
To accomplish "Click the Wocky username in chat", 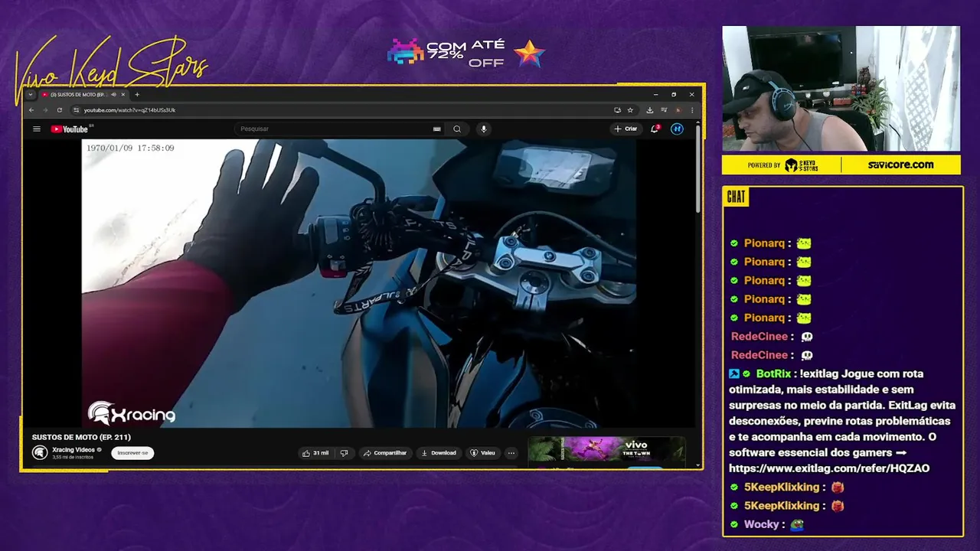I will click(x=761, y=525).
